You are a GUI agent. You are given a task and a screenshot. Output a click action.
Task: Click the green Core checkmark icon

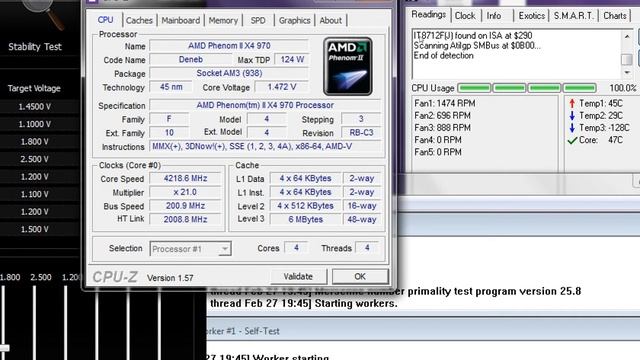point(572,140)
